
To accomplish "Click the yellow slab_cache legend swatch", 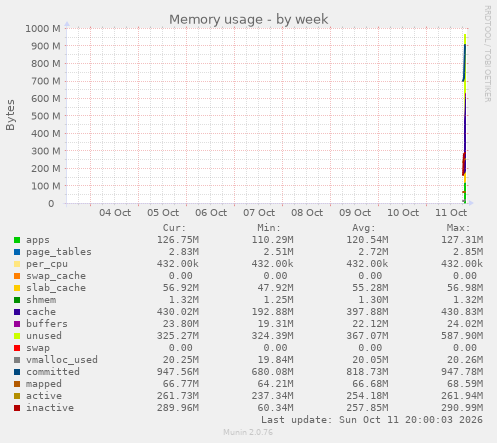I will [17, 288].
